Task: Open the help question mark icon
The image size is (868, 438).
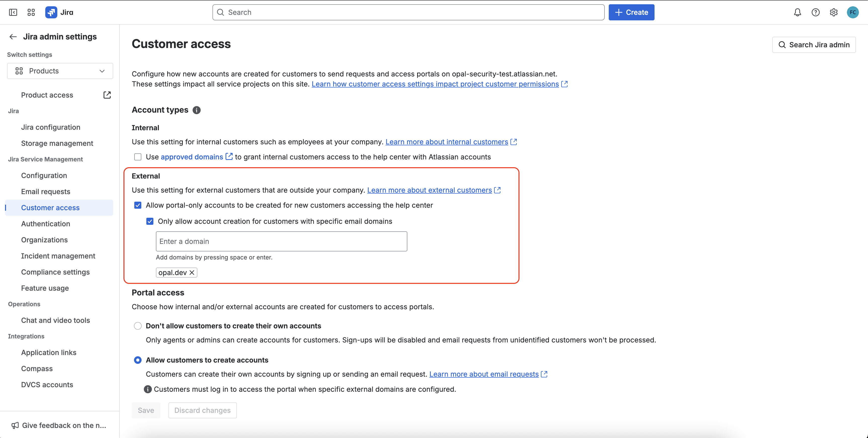Action: point(815,13)
